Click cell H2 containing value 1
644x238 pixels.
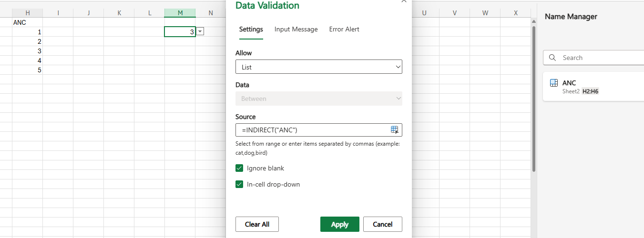[28, 32]
